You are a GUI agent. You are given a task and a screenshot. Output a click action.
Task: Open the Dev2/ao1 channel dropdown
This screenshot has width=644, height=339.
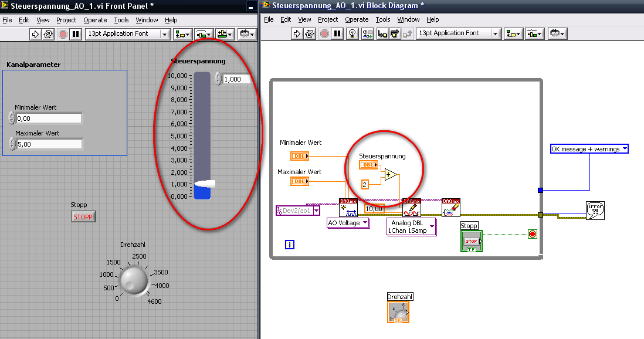[x=316, y=211]
